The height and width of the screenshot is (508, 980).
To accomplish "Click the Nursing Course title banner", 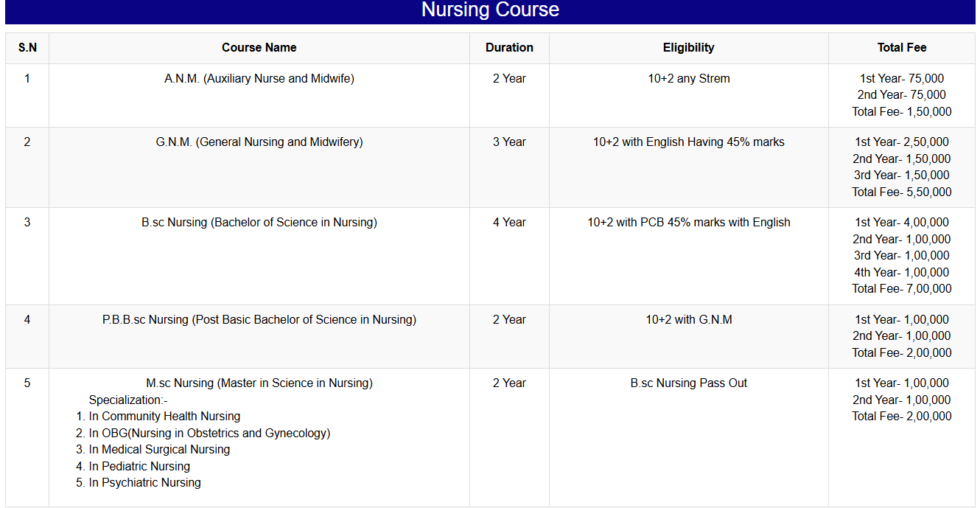I will tap(490, 10).
